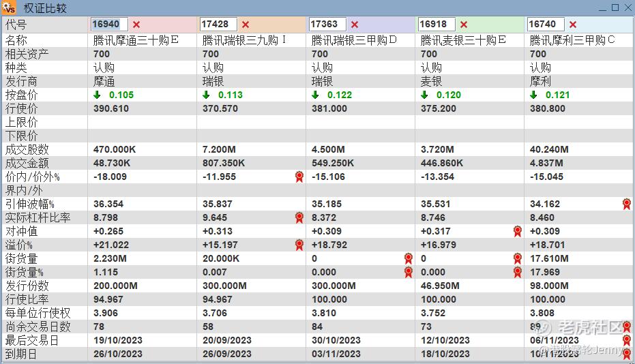Image resolution: width=635 pixels, height=364 pixels.
Task: Click the 行使价 row label
Action: pos(21,108)
